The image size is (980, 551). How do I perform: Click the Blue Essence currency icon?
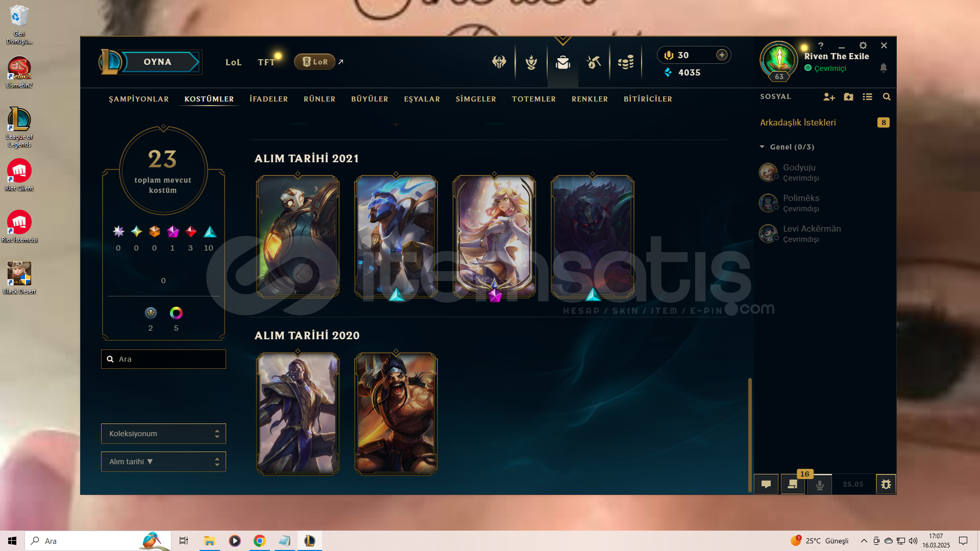668,72
